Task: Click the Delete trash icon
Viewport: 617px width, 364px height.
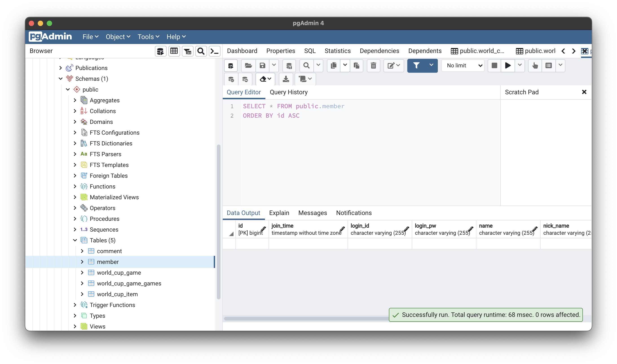Action: coord(373,66)
